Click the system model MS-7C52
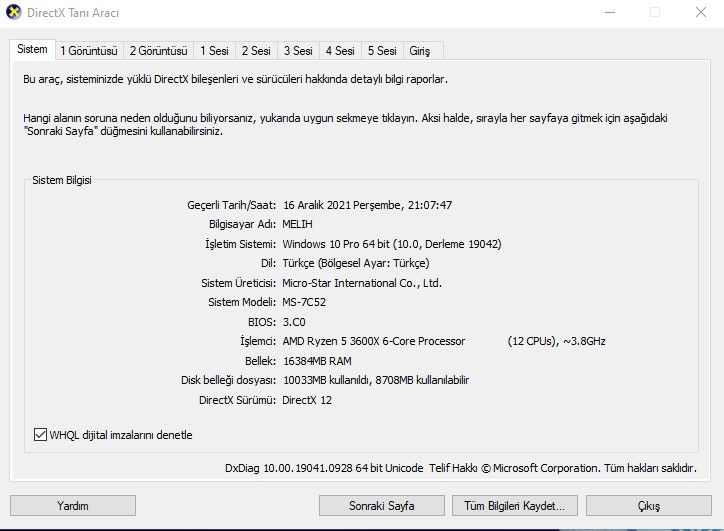724x531 pixels. 304,302
